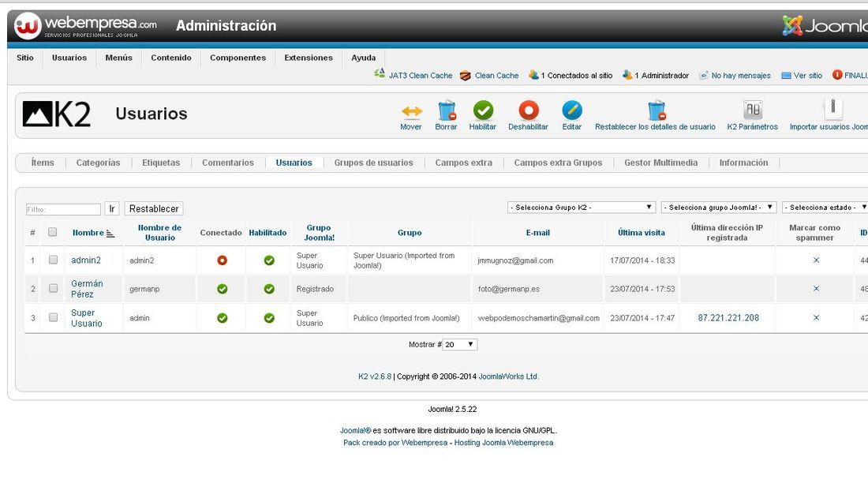Switch to the Comentarios tab

click(x=228, y=163)
